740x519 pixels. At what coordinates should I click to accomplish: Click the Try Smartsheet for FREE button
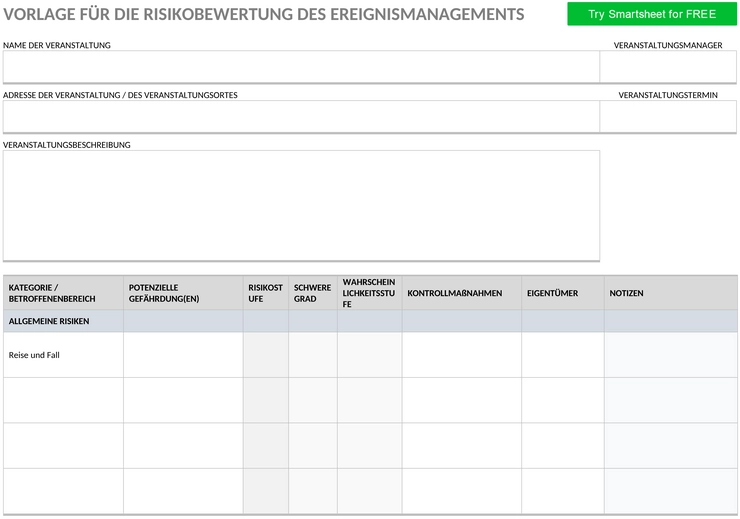click(652, 14)
